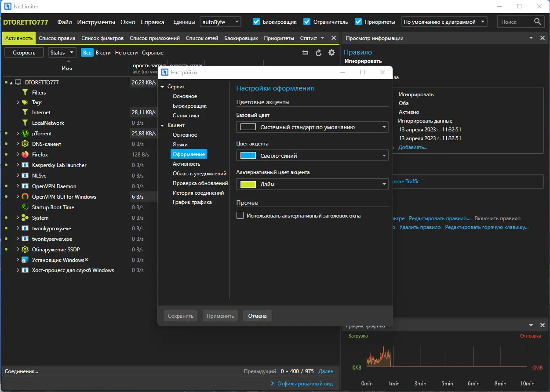Open the Инструменты menu
Image resolution: width=550 pixels, height=392 pixels.
tap(96, 22)
